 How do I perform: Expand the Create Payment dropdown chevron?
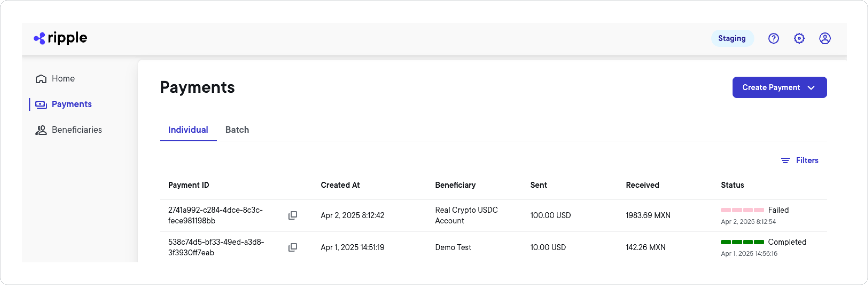[811, 87]
